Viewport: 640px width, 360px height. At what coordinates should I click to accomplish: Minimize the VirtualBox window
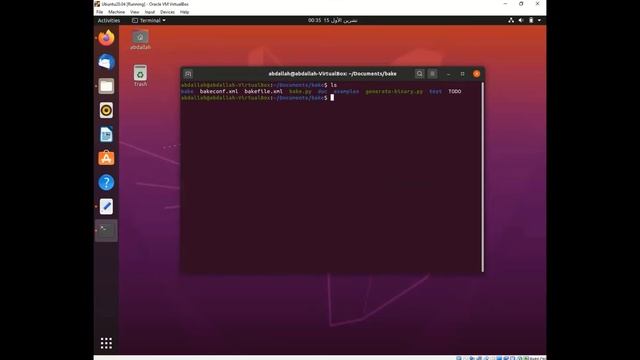(x=505, y=4)
